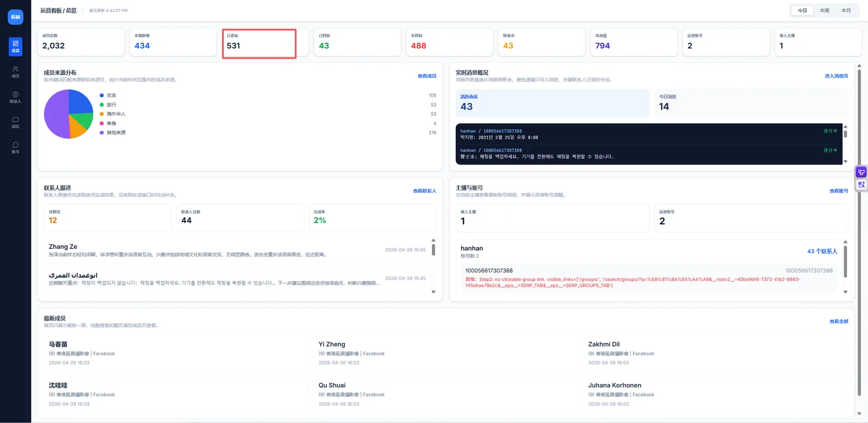The height and width of the screenshot is (423, 868).
Task: Open the 未回复 488 stat card
Action: tap(449, 42)
